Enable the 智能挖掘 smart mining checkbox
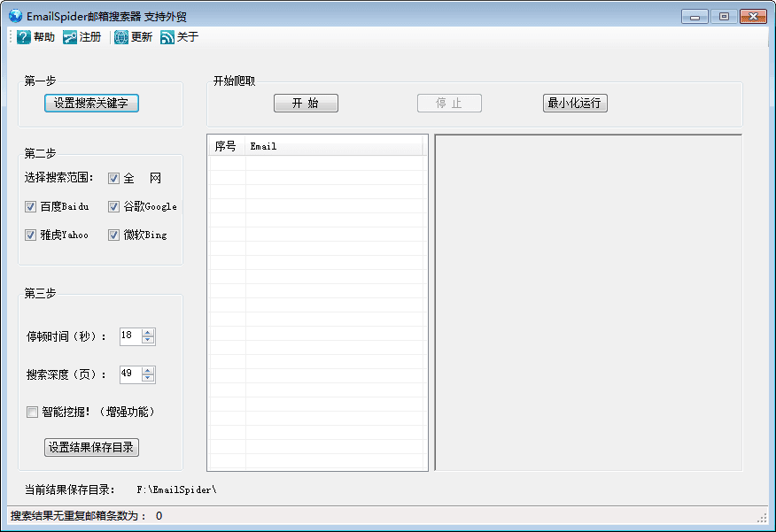Viewport: 776px width, 532px height. (33, 412)
